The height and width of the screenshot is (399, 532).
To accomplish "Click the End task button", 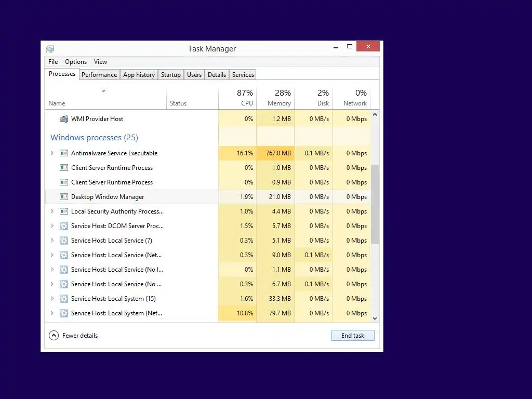I will (353, 336).
